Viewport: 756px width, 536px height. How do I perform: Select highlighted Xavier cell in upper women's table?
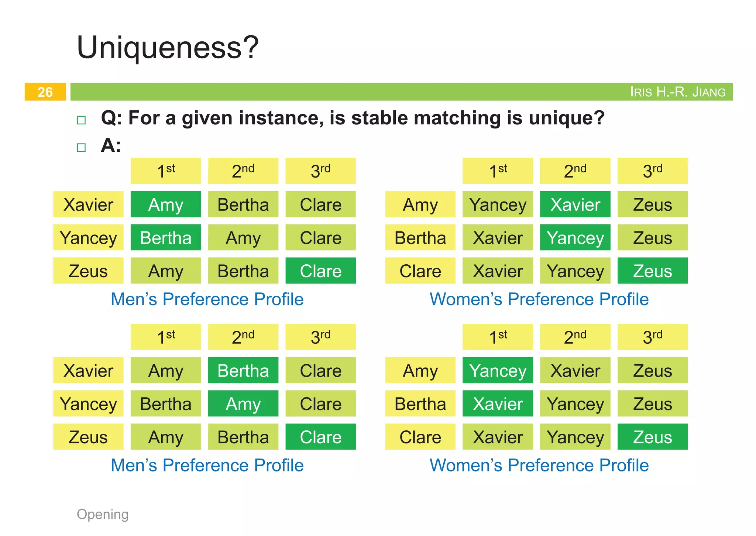(575, 205)
